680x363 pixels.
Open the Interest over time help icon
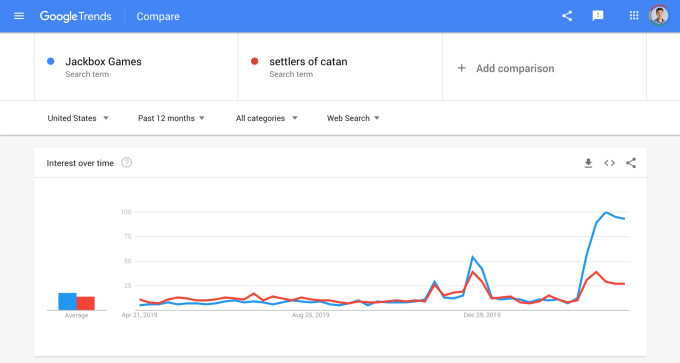pyautogui.click(x=126, y=163)
